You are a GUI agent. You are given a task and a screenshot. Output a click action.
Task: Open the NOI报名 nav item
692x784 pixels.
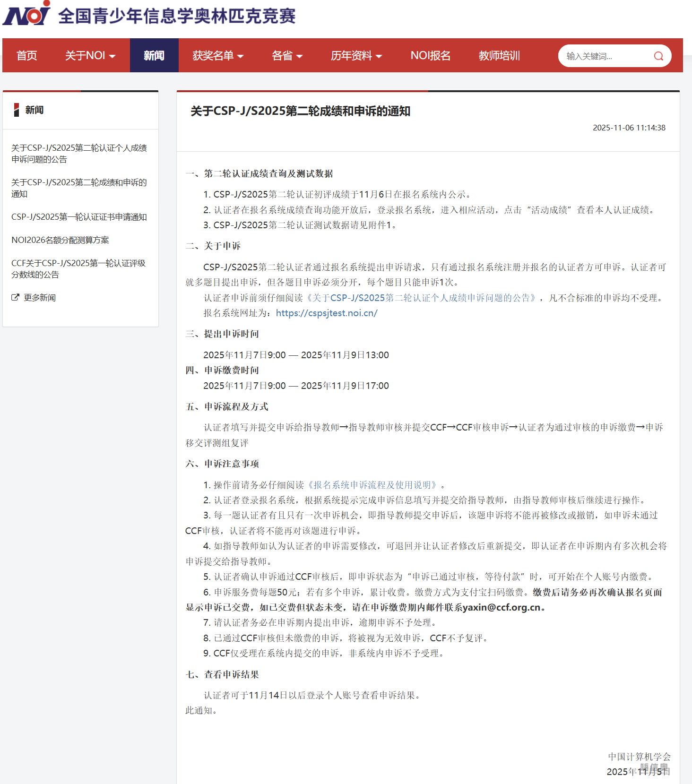tap(430, 55)
